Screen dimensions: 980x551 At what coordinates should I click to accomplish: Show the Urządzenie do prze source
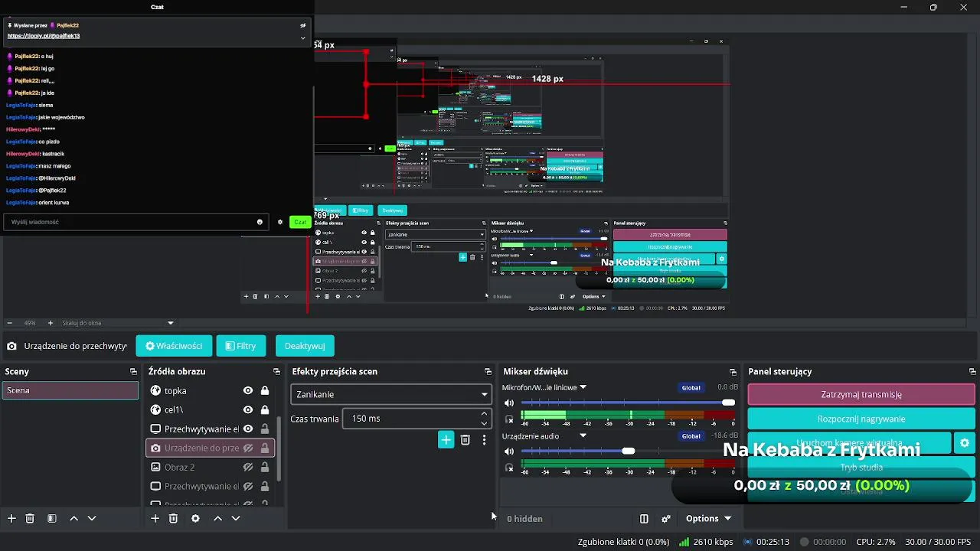tap(248, 448)
